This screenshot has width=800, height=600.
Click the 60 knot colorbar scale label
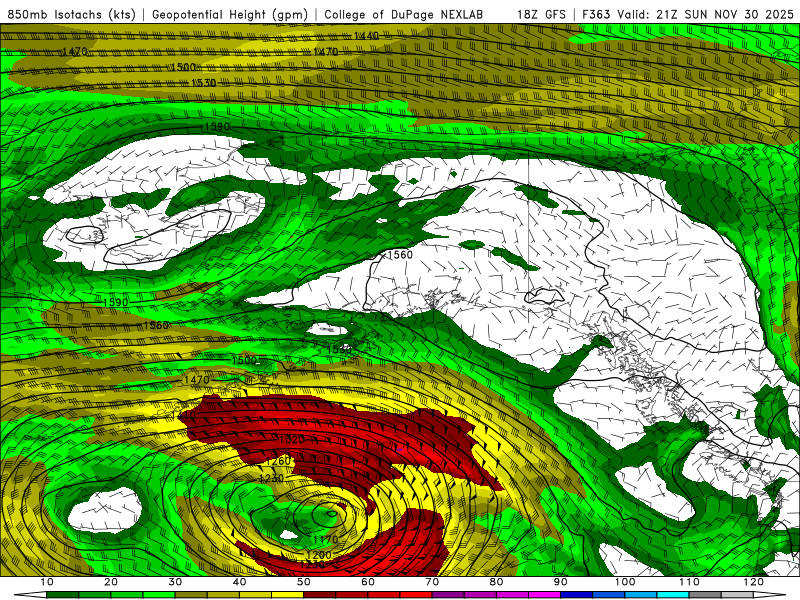368,582
